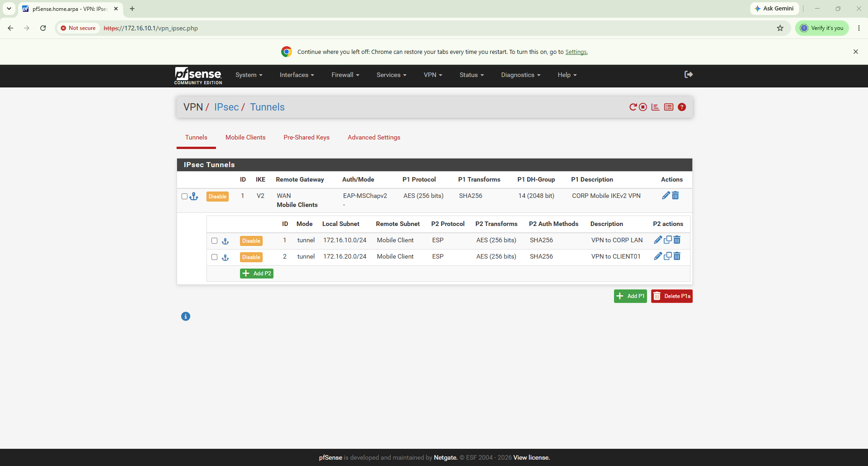Select checkbox for VPN to CLIENT01
The height and width of the screenshot is (466, 868).
click(215, 257)
